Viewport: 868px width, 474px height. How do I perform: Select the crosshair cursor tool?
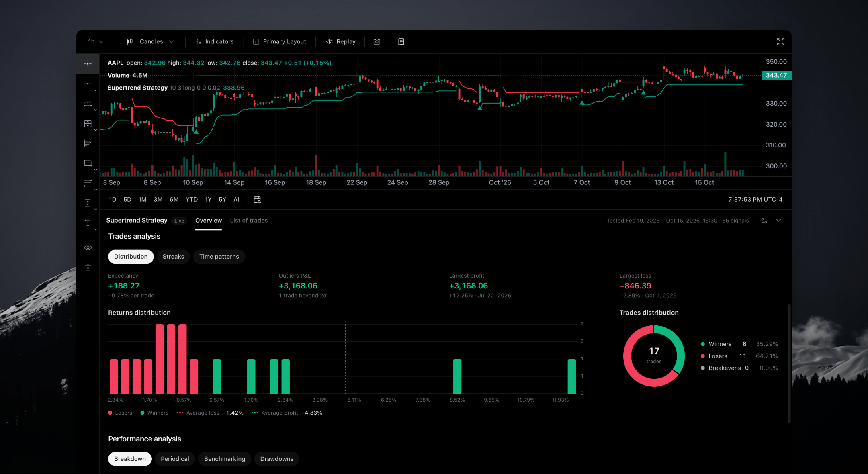point(88,64)
